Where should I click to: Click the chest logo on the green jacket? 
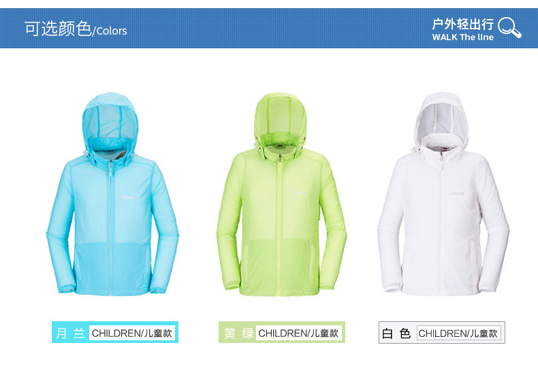pos(299,193)
